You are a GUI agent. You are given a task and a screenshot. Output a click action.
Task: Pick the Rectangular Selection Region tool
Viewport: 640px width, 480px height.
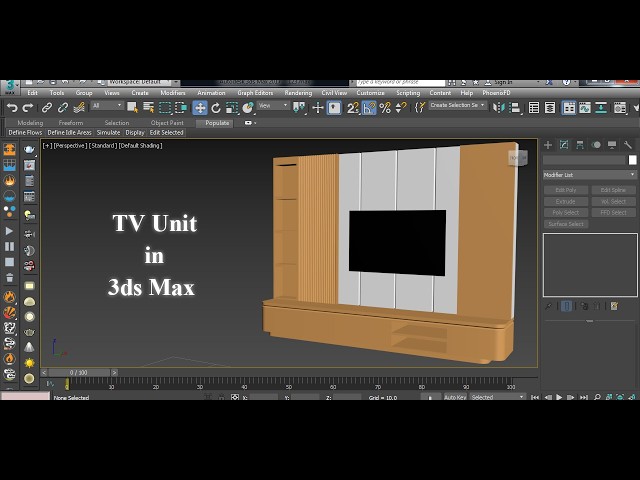coord(164,108)
